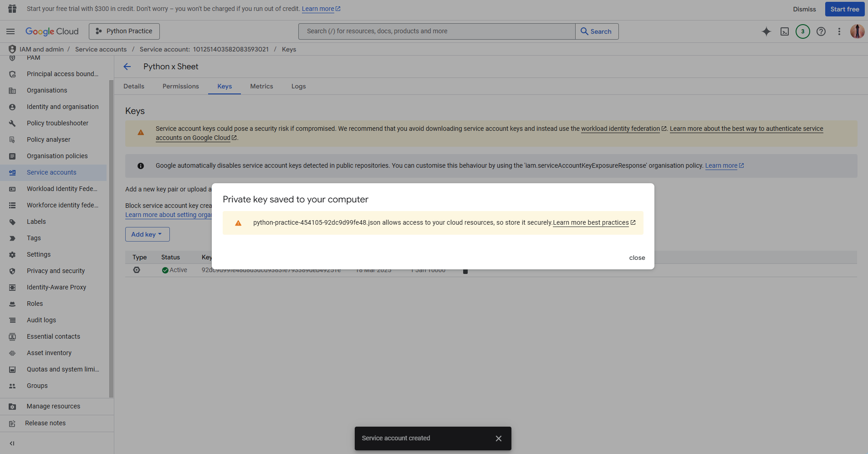
Task: Click the Type column header
Action: point(139,257)
